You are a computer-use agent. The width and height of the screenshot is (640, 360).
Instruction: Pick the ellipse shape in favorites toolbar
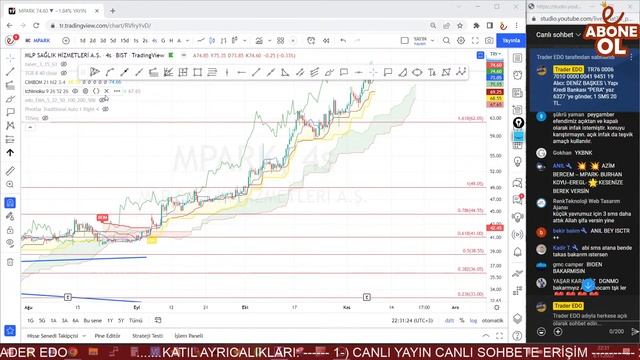[417, 72]
